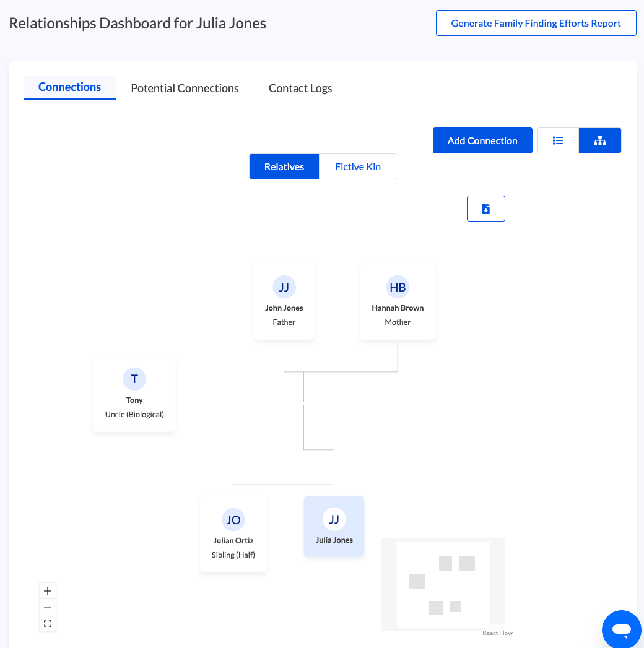The image size is (644, 648).
Task: Click the HB avatar for Hannah Brown
Action: click(x=398, y=287)
